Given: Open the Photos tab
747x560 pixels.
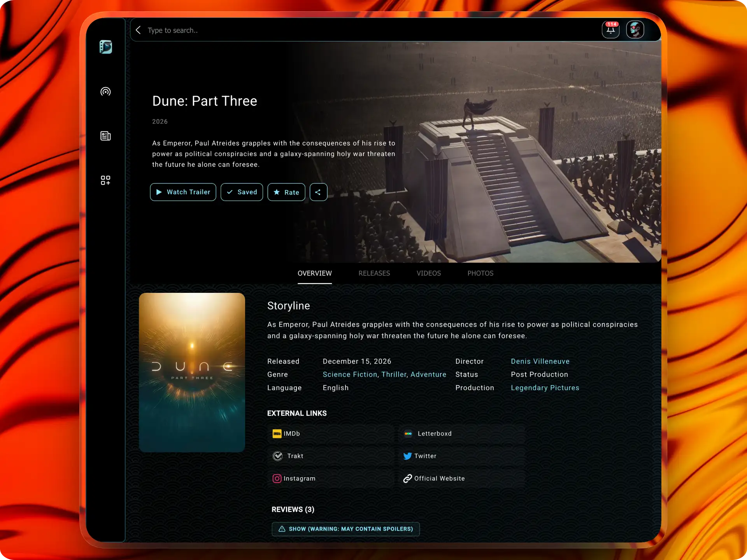Looking at the screenshot, I should coord(480,273).
